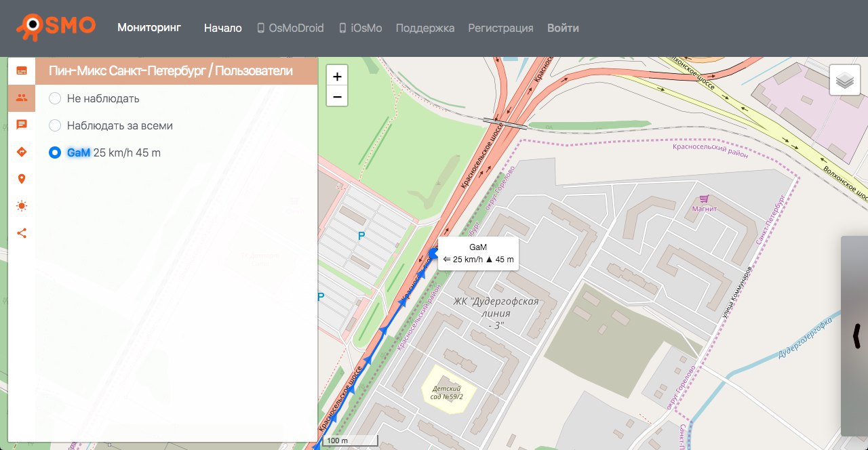Click the Войти login link
The height and width of the screenshot is (450, 868).
pyautogui.click(x=563, y=28)
